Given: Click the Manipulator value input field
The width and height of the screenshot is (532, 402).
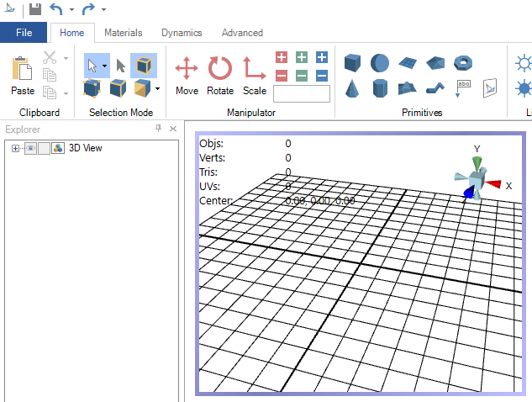Looking at the screenshot, I should pyautogui.click(x=302, y=93).
